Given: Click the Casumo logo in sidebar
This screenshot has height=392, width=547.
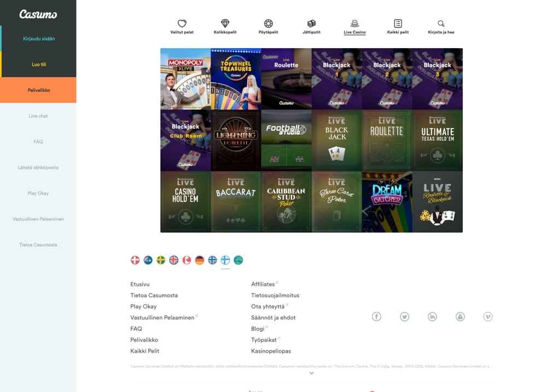Looking at the screenshot, I should 38,14.
